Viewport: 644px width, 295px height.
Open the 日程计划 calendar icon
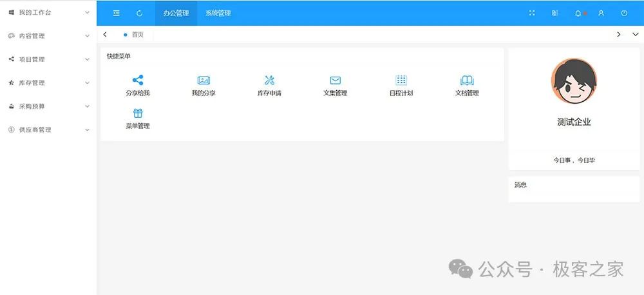tap(401, 80)
